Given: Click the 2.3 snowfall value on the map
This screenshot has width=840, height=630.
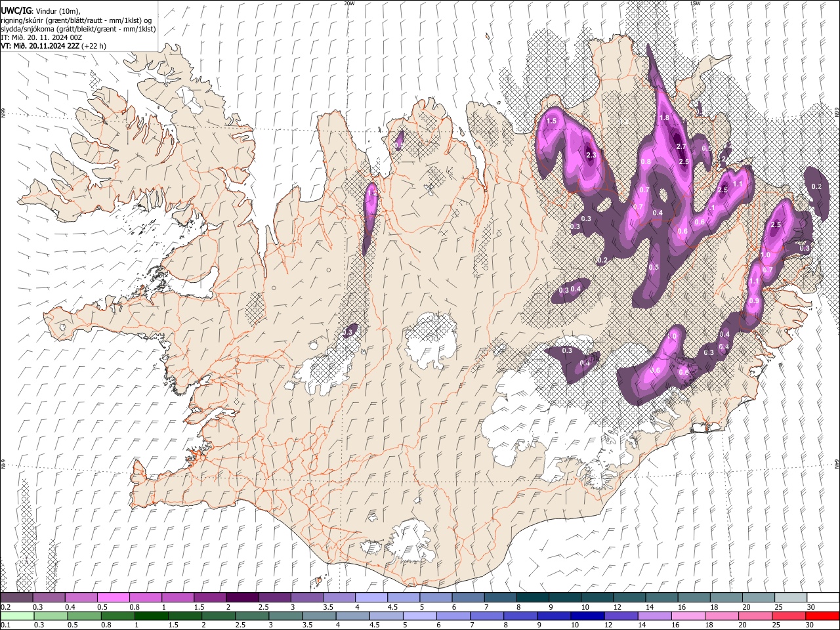Looking at the screenshot, I should point(591,156).
